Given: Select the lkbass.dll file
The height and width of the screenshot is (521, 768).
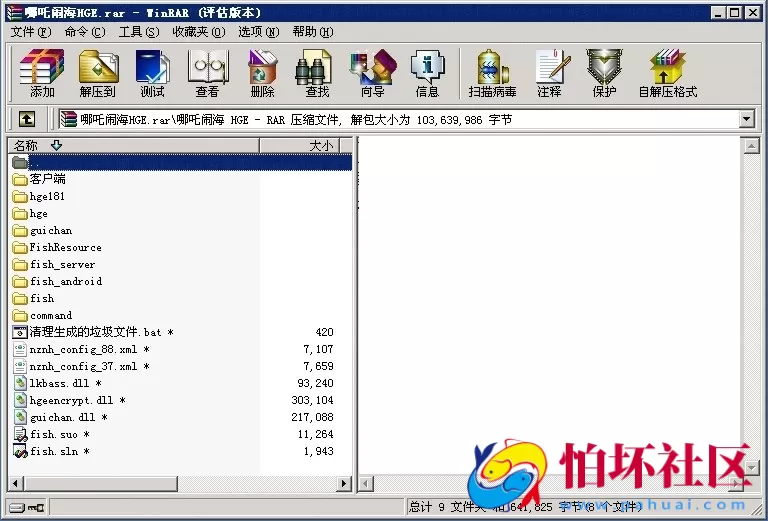Looking at the screenshot, I should pos(57,383).
